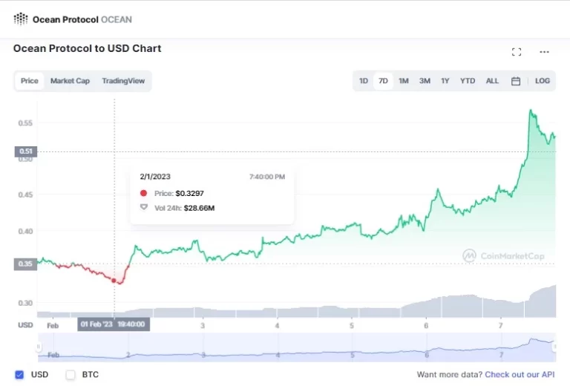This screenshot has width=570, height=392.
Task: Click the CoinMarketCap watermark logo
Action: [469, 255]
